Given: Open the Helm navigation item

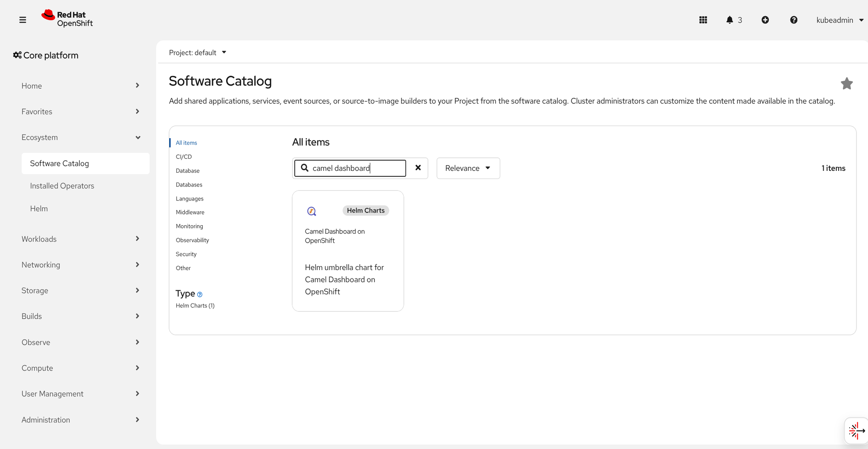Looking at the screenshot, I should (x=39, y=209).
